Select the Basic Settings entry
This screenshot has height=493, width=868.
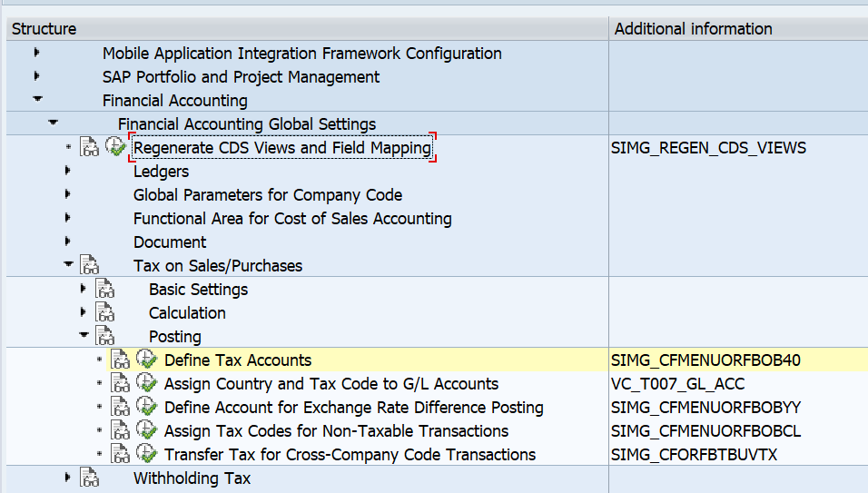pyautogui.click(x=198, y=290)
